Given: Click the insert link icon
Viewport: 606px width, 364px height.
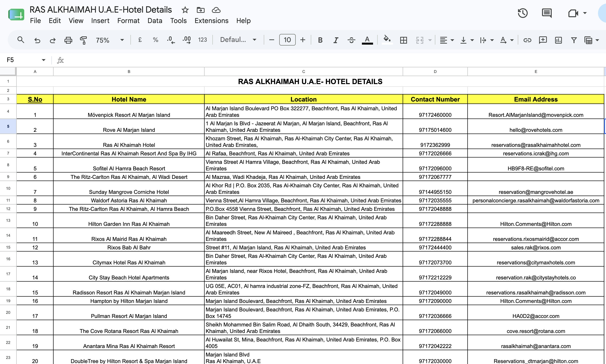Looking at the screenshot, I should (x=527, y=40).
